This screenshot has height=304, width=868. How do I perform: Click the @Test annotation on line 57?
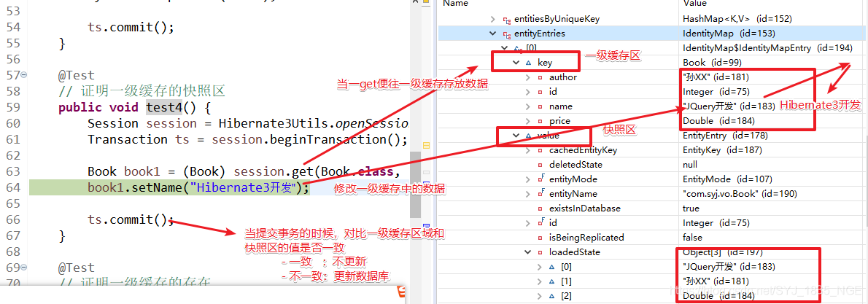pyautogui.click(x=77, y=75)
